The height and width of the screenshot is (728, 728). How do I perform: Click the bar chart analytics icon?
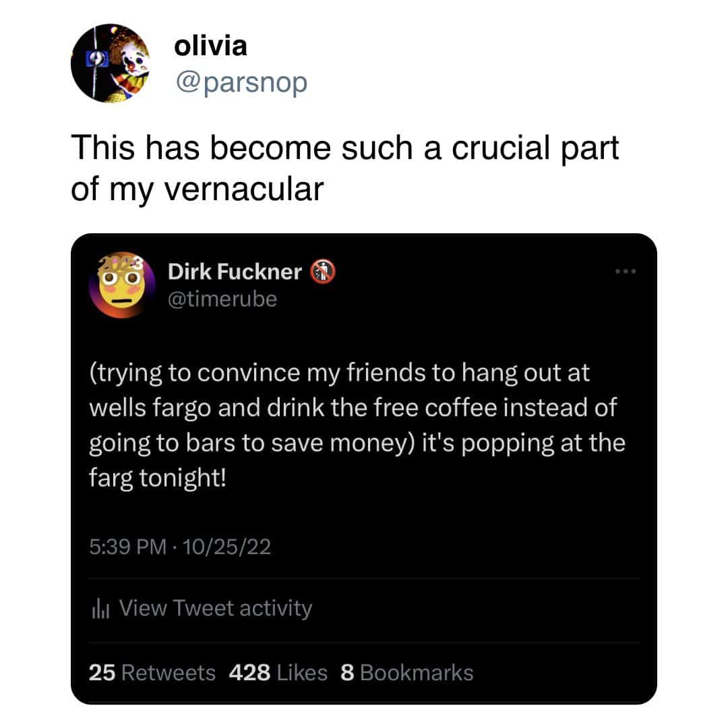click(99, 609)
